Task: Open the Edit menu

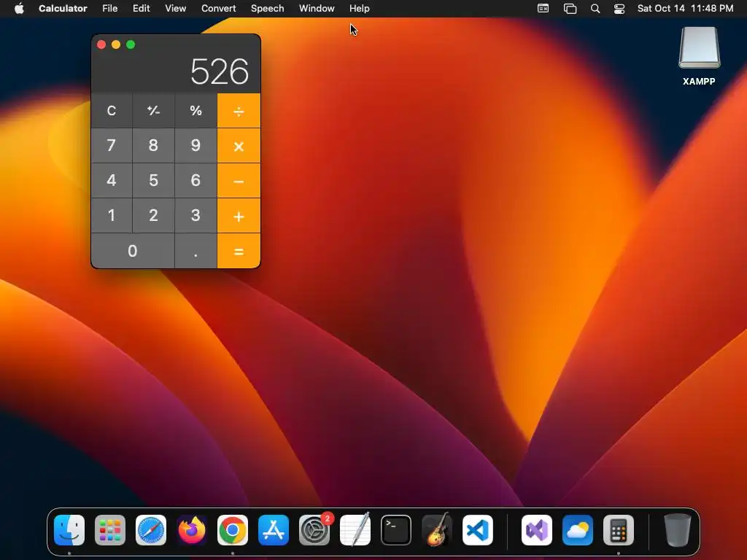Action: click(x=141, y=9)
